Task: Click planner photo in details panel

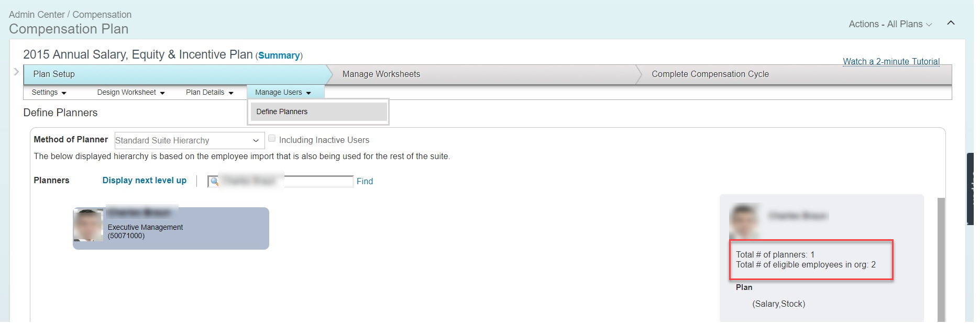Action: (x=744, y=221)
